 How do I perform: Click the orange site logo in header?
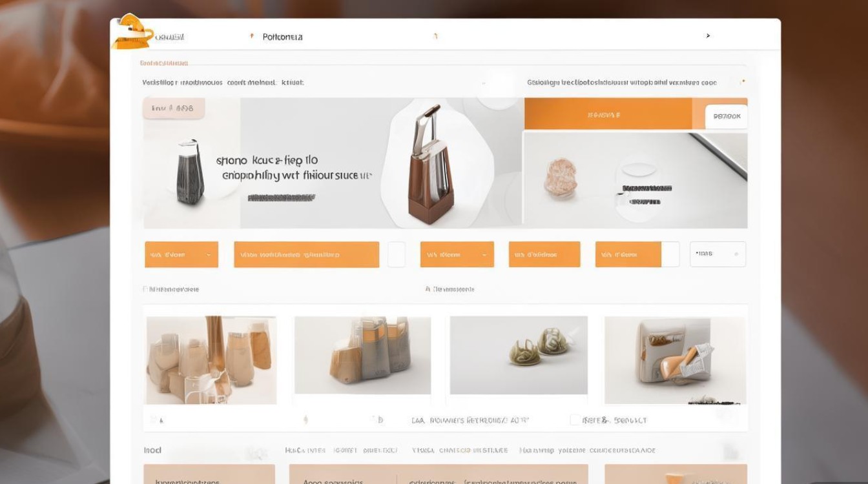click(x=134, y=31)
